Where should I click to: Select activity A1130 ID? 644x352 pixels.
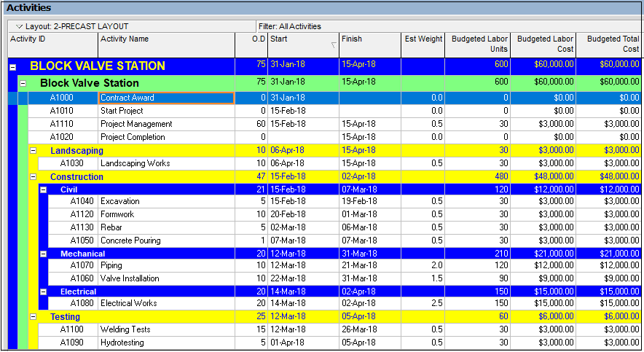point(82,227)
